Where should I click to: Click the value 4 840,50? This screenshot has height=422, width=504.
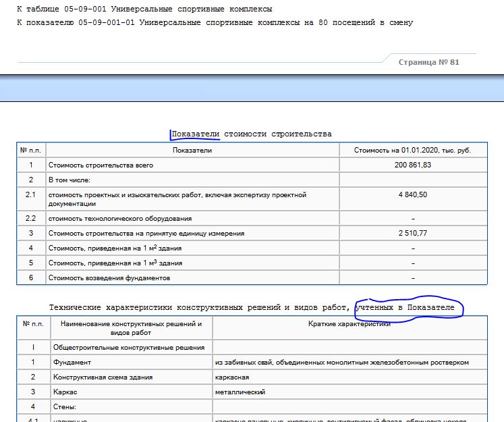(x=413, y=194)
